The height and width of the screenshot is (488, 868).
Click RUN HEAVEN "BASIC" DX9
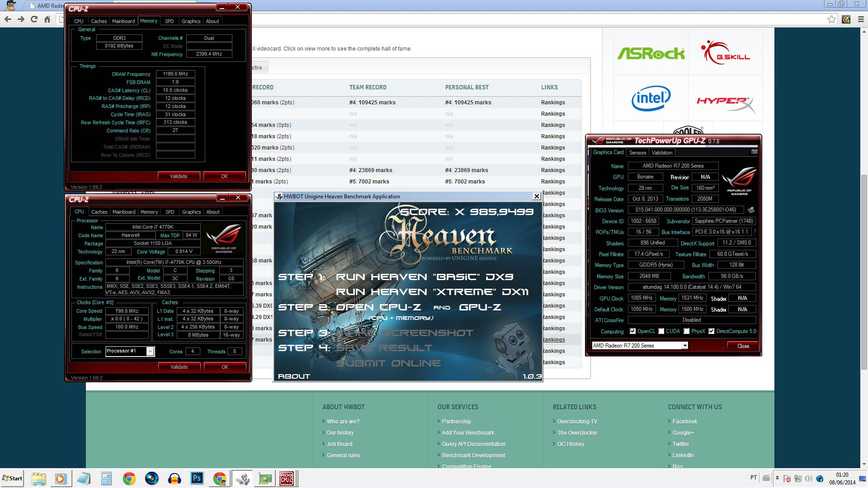coord(425,277)
